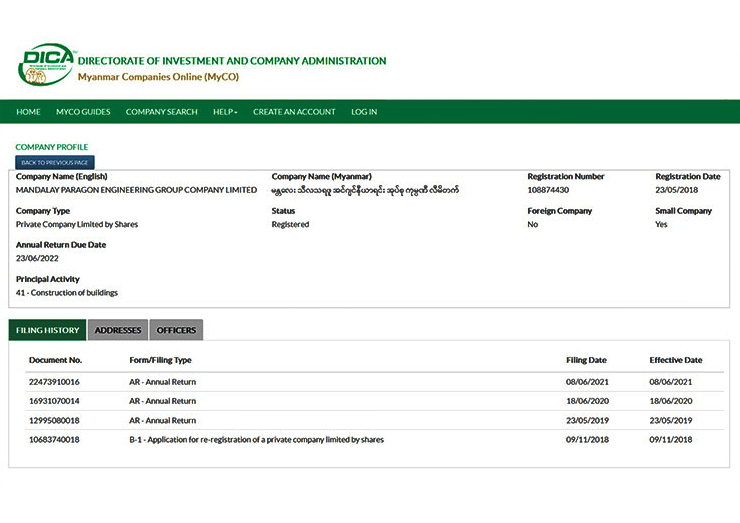740x523 pixels.
Task: Open CREATE AN ACCOUNT page
Action: pos(294,112)
